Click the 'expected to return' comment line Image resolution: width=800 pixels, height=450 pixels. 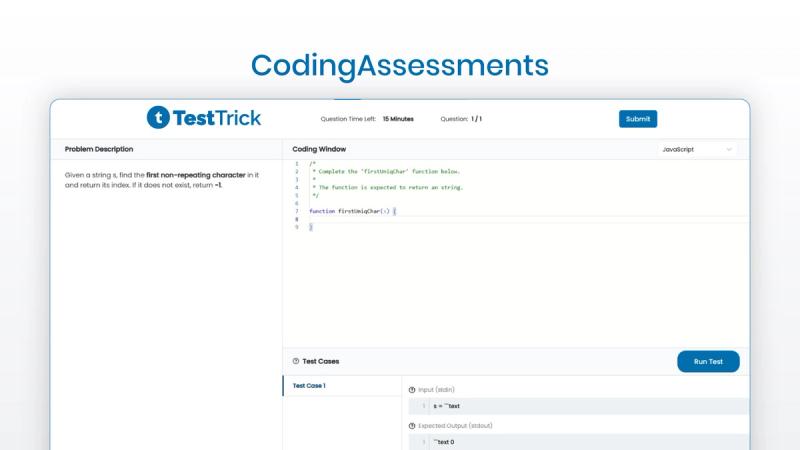tap(387, 187)
